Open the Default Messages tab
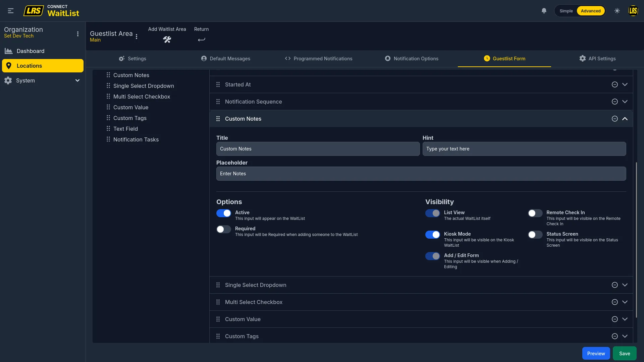Screen dimensions: 644x362 point(225,59)
